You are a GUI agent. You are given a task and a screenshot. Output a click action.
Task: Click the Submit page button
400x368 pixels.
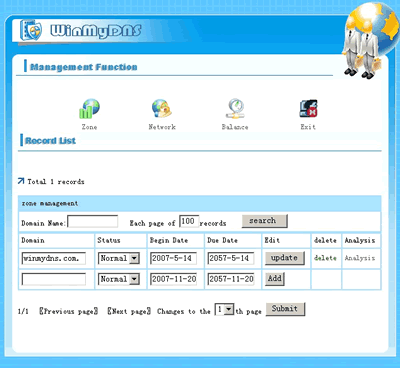(x=285, y=309)
